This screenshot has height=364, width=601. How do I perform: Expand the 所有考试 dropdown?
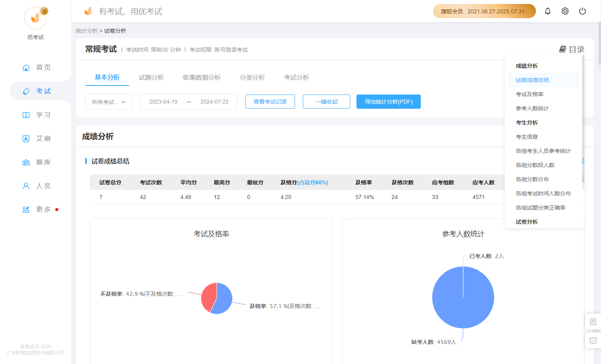[109, 102]
